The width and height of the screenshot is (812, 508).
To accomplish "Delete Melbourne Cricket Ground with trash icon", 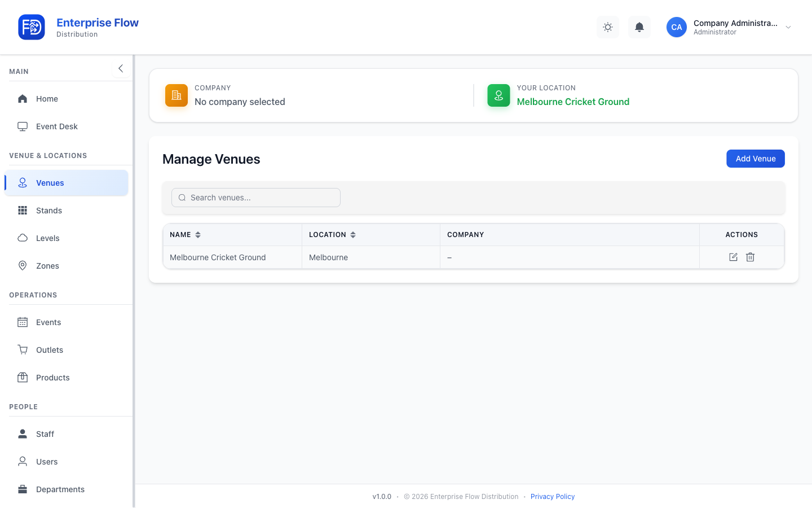I will click(750, 257).
